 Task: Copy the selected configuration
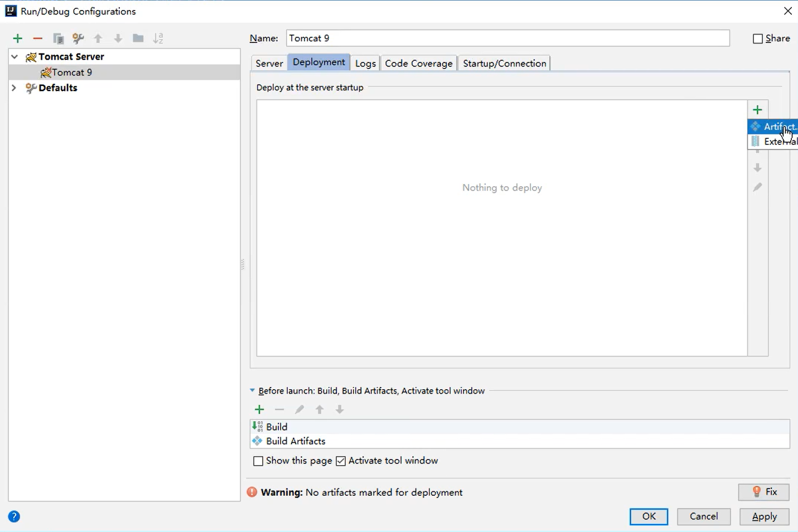(58, 38)
